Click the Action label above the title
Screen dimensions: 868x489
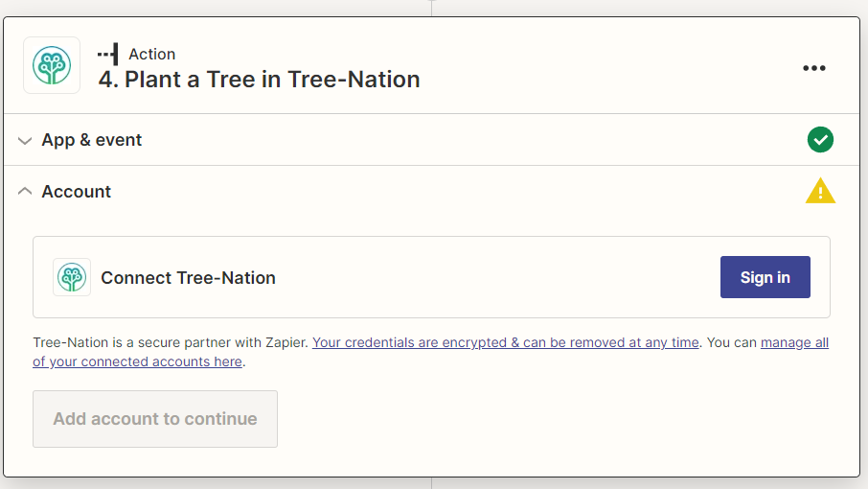tap(152, 55)
